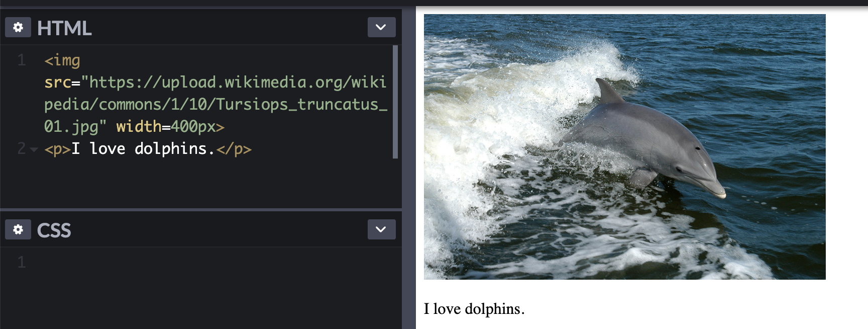The image size is (868, 329).
Task: Click the HTML editor vertical scrollbar
Action: [395, 102]
